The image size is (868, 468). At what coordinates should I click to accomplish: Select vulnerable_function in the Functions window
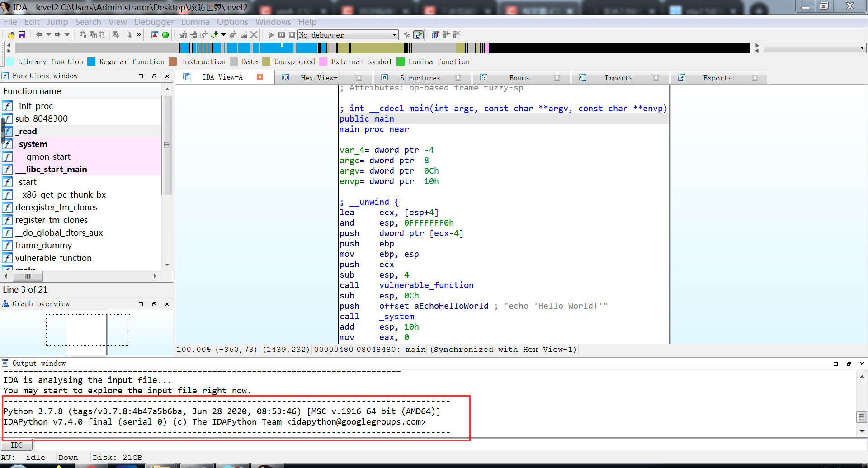53,258
